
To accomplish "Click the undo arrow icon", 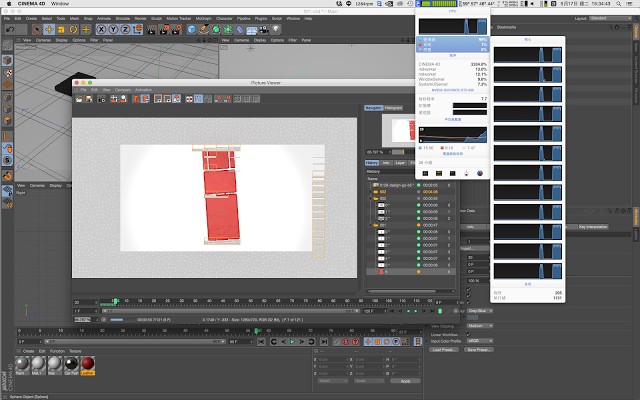I will click(10, 29).
